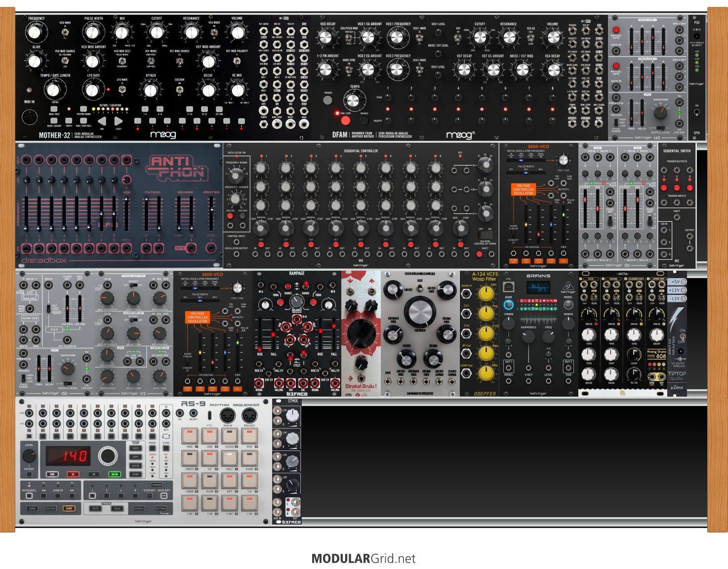Toggle the VCA EG fast/slow switch on DFAM
This screenshot has width=728, height=569.
click(531, 38)
